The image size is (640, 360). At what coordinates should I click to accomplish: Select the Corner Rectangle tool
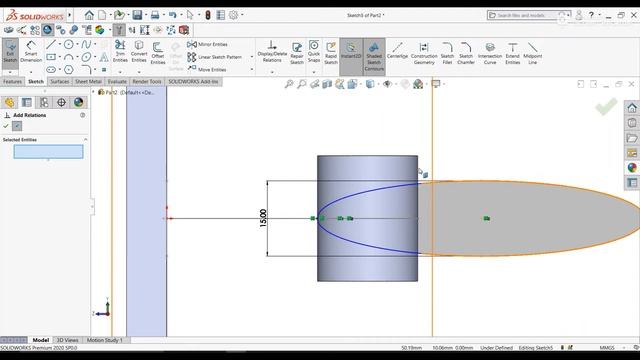pos(51,57)
